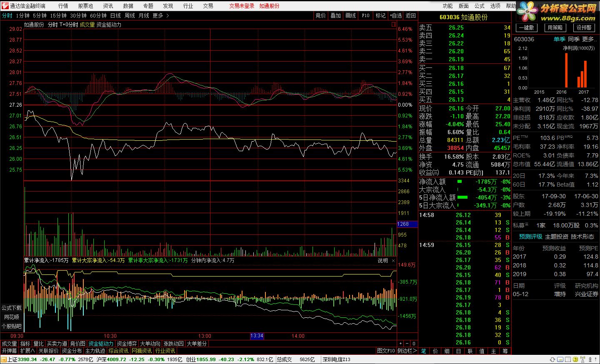Switch to the 5分钟 chart period
The image size is (600, 364).
coord(40,15)
